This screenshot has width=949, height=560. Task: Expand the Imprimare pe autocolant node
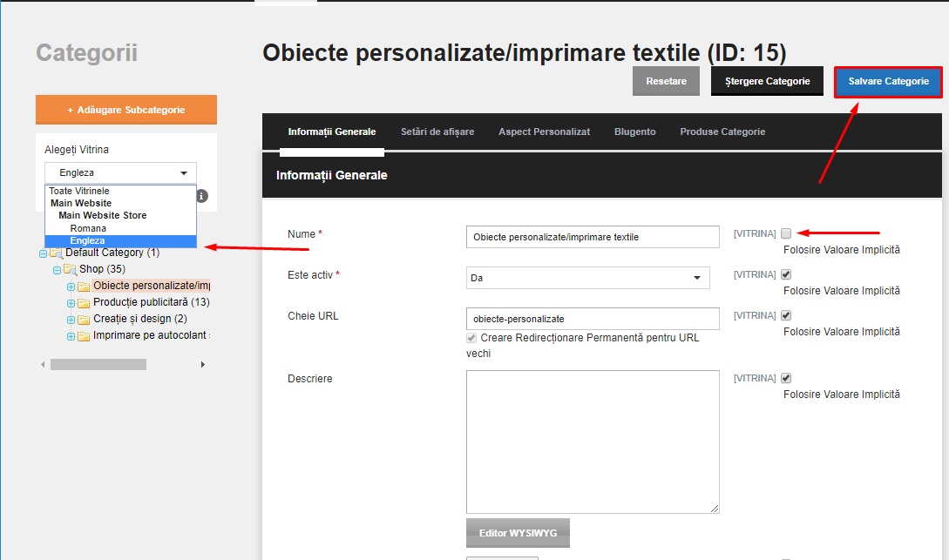[71, 336]
